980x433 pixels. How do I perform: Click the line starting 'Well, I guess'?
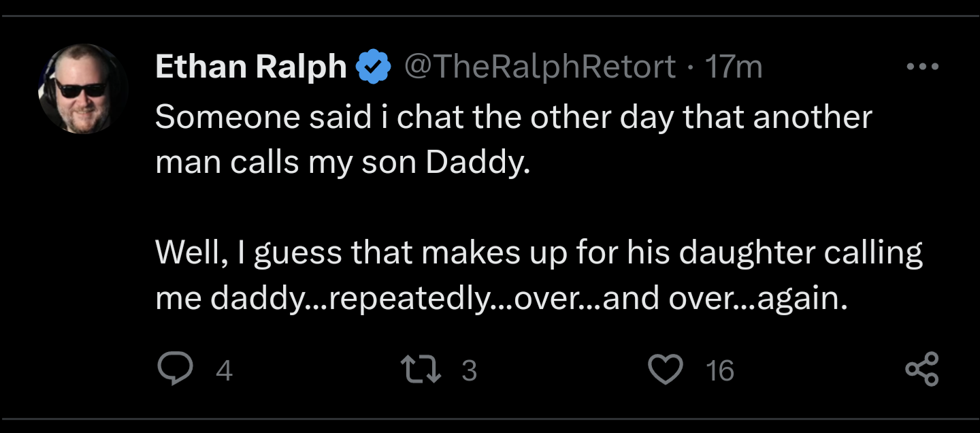click(x=539, y=253)
